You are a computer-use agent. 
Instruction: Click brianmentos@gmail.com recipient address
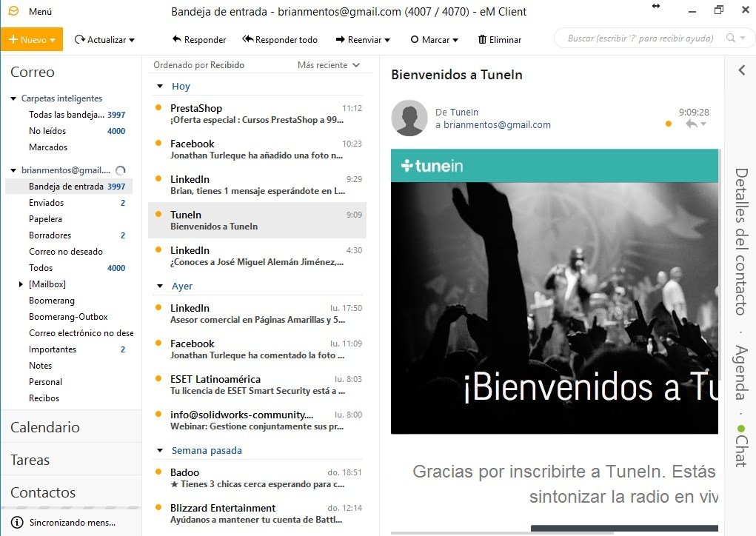497,125
